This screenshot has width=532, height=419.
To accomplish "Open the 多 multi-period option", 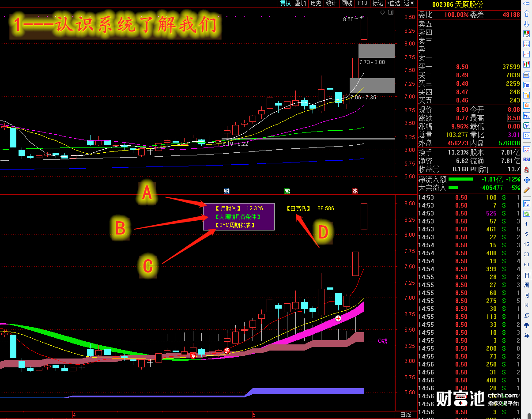I will click(526, 315).
